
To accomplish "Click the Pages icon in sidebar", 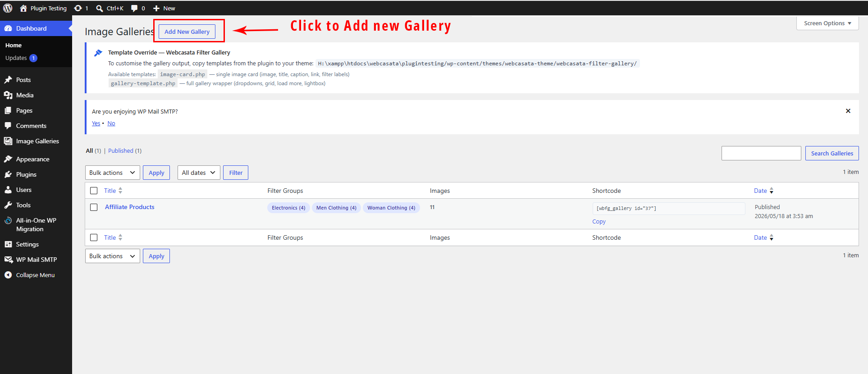I will [8, 110].
